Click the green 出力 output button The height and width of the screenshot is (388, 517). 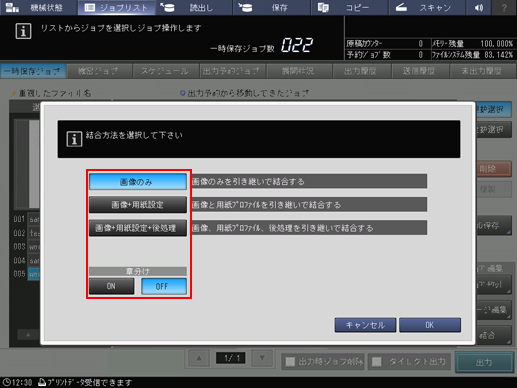tap(484, 362)
